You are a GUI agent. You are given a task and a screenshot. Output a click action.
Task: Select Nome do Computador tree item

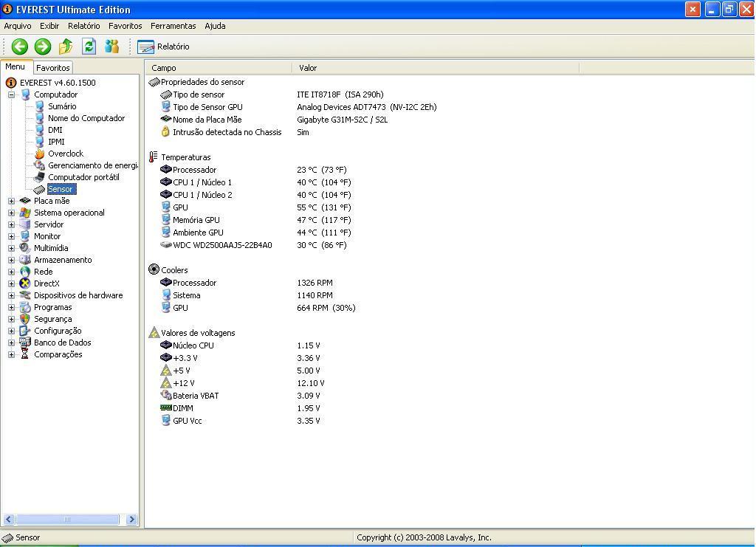pyautogui.click(x=86, y=118)
